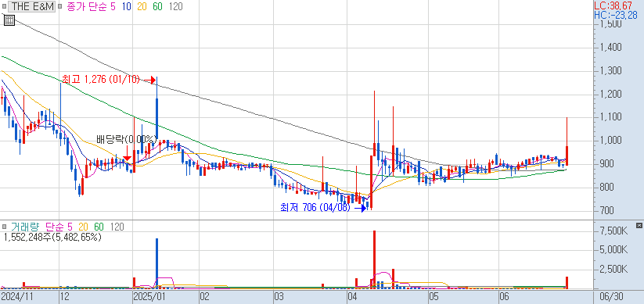This screenshot has height=304, width=644.
Task: Click the 1,400 price axis label
Action: pyautogui.click(x=610, y=48)
